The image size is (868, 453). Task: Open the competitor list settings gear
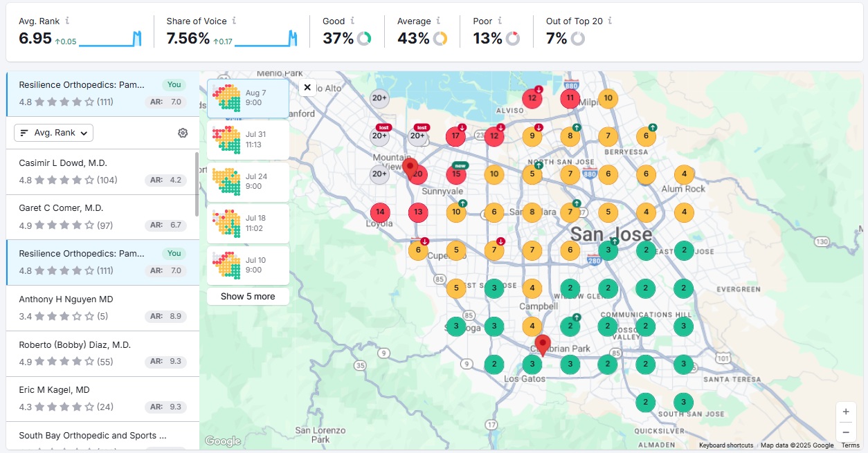pos(183,133)
